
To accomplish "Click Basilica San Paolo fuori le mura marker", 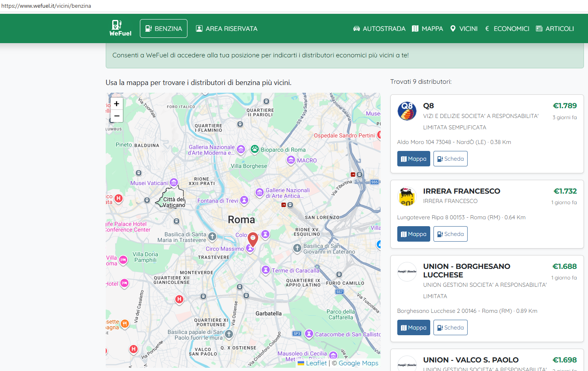I will 229,334.
